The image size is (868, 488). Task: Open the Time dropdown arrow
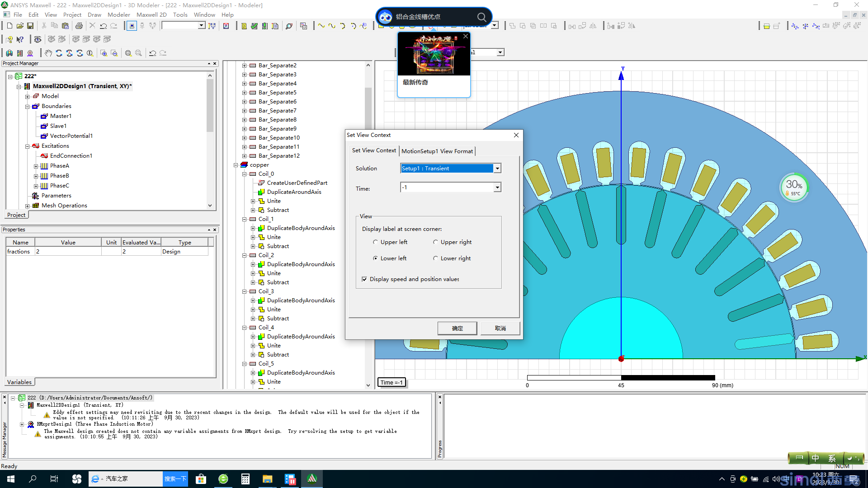point(497,188)
